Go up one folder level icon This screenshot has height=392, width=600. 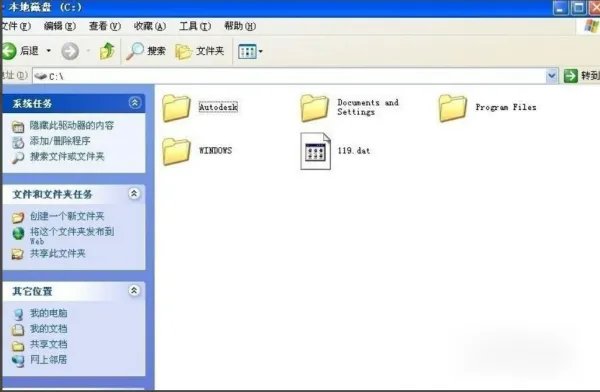pos(107,51)
